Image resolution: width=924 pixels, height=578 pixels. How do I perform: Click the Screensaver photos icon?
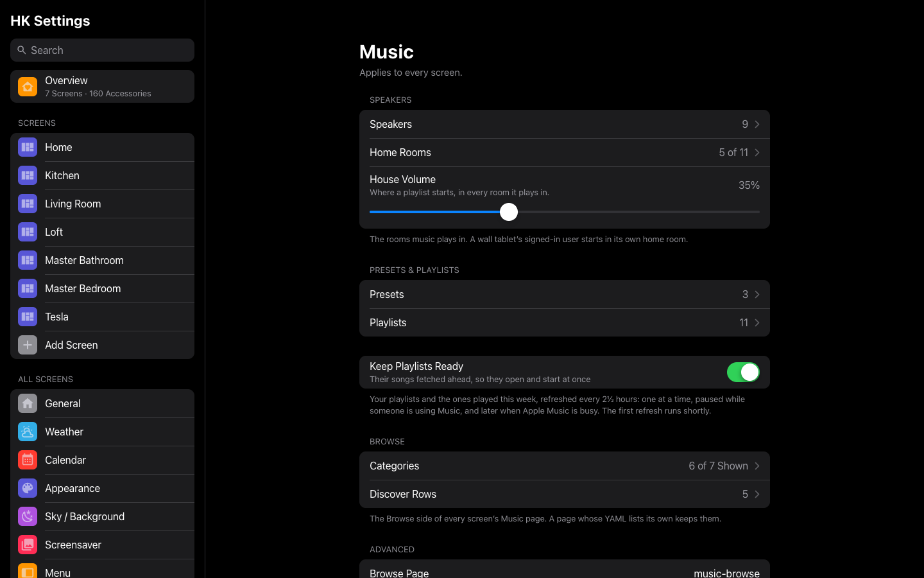click(28, 545)
